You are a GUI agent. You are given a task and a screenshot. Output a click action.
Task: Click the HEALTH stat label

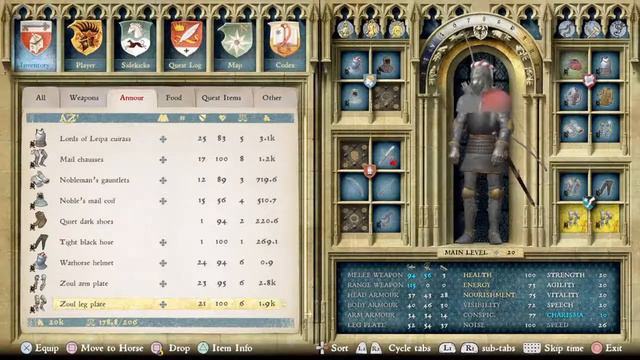478,275
